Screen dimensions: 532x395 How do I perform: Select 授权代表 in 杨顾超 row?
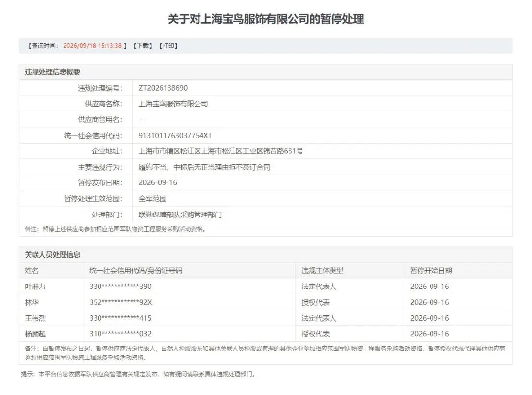tap(316, 334)
